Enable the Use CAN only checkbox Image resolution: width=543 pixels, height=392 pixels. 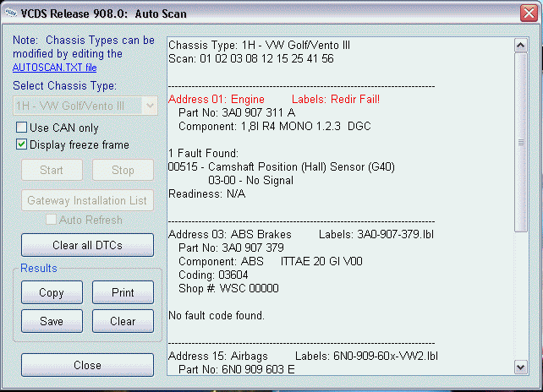23,128
